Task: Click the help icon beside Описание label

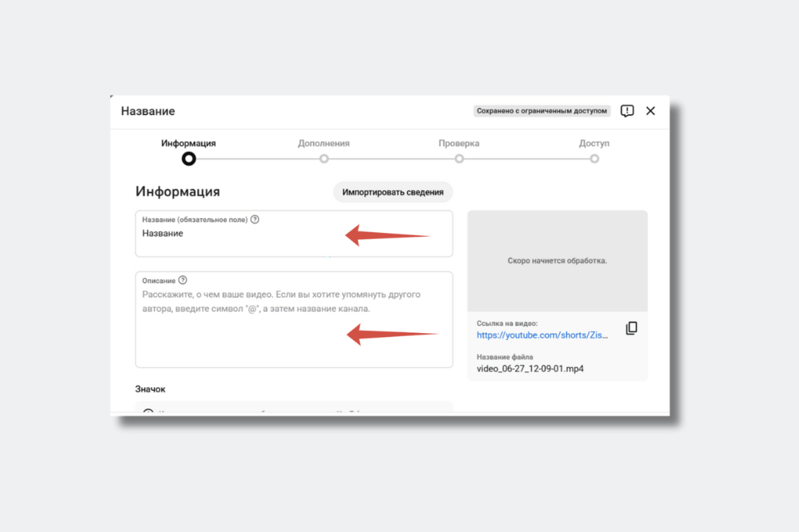Action: point(183,281)
